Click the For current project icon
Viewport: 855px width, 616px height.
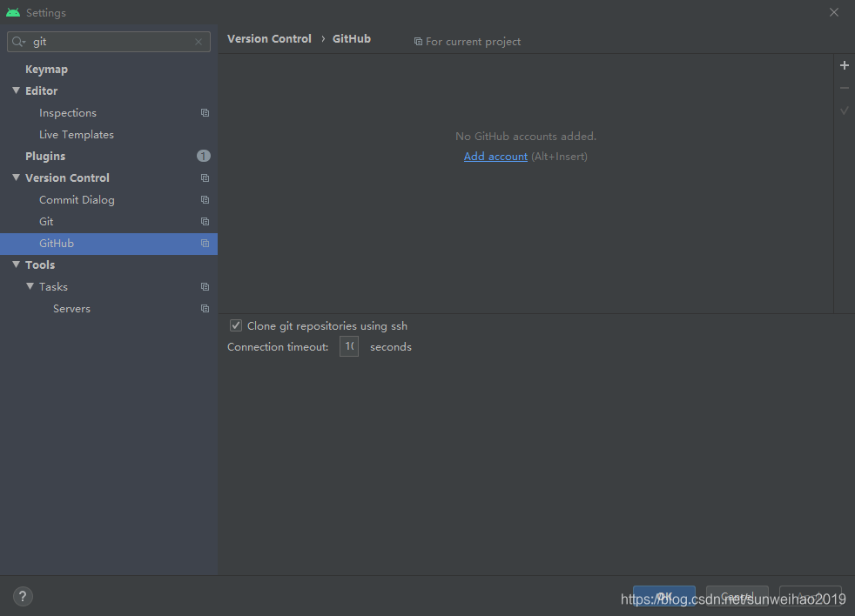[418, 42]
